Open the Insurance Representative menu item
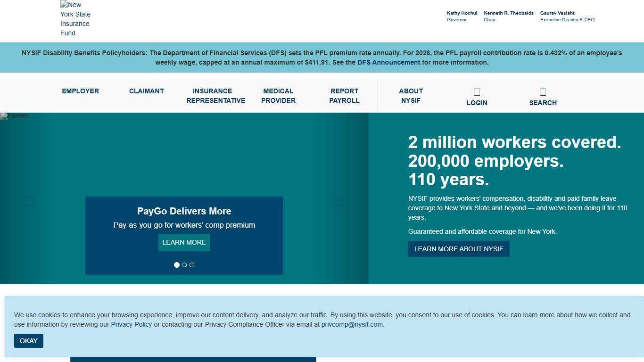This screenshot has height=362, width=644. tap(216, 96)
